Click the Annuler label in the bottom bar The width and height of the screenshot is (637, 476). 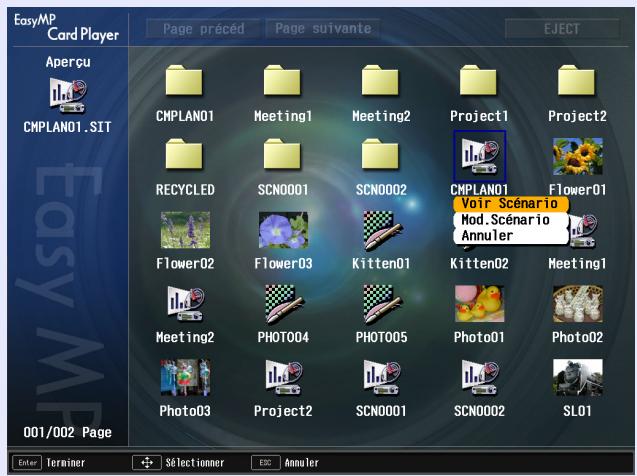pos(302,463)
